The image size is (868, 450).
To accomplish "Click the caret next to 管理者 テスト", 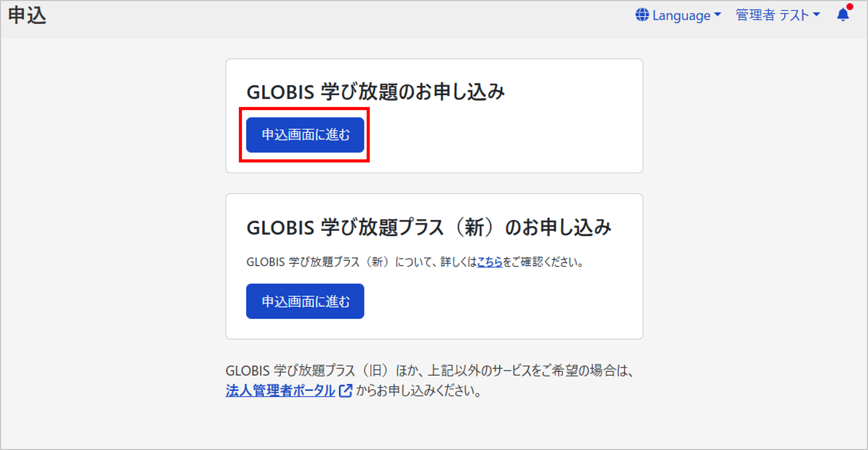I will 816,14.
